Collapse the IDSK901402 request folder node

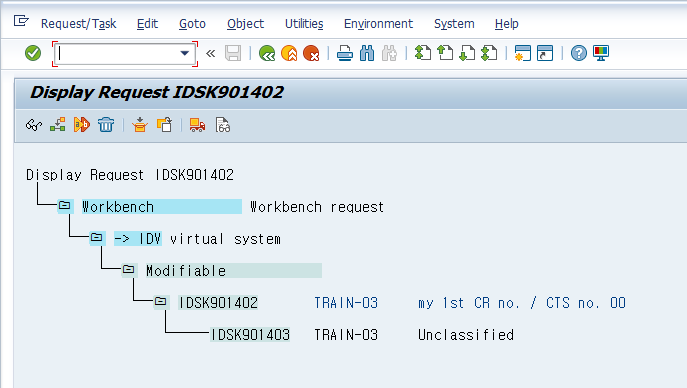click(160, 301)
